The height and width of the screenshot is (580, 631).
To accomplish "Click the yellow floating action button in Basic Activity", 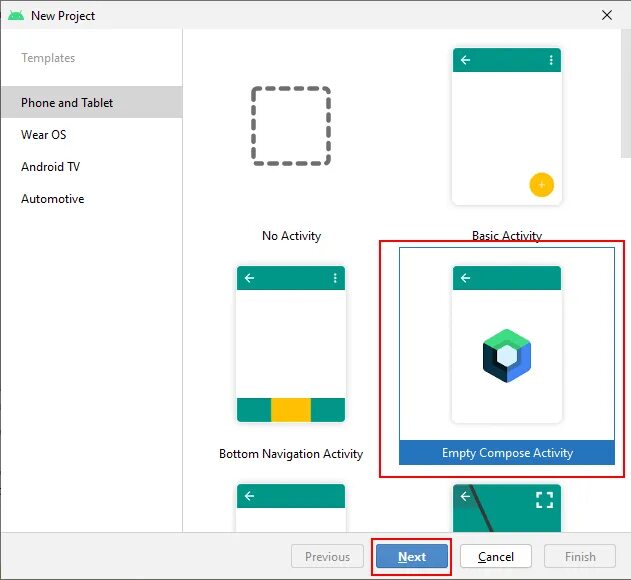I will [x=541, y=185].
